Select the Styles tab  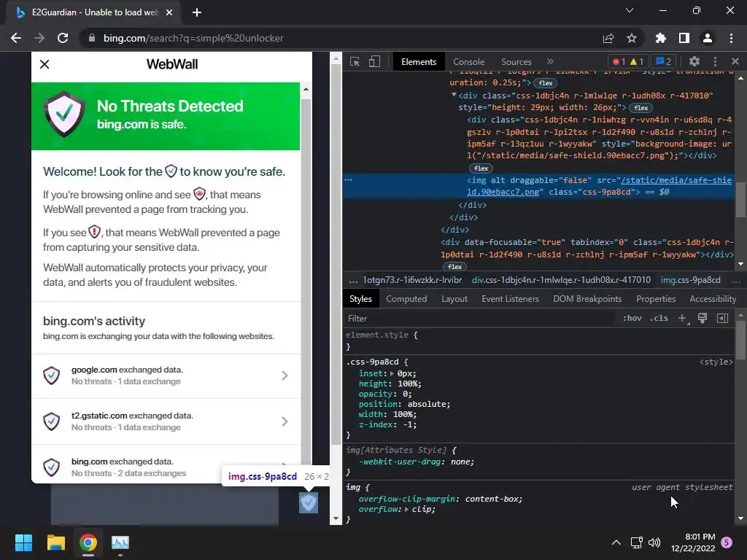coord(360,298)
